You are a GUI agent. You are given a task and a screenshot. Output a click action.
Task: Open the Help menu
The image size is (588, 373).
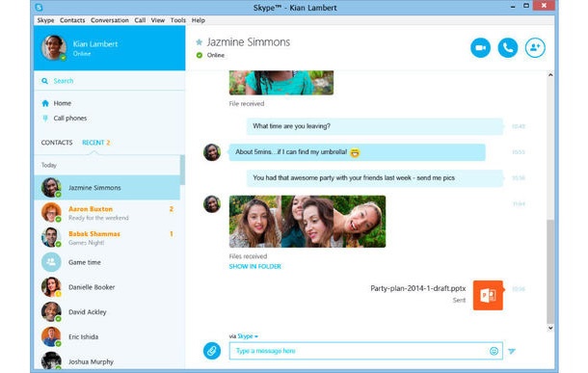pyautogui.click(x=198, y=20)
